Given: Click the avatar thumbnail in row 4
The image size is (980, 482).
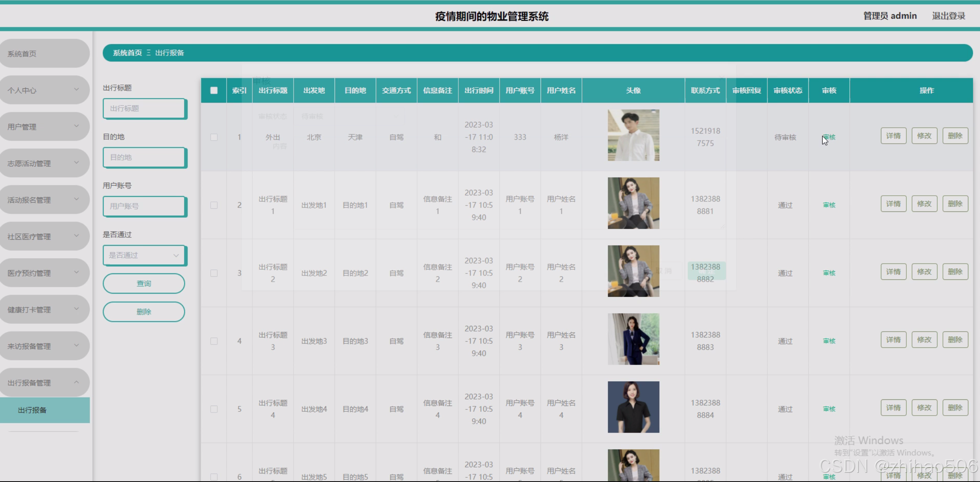Looking at the screenshot, I should [633, 339].
